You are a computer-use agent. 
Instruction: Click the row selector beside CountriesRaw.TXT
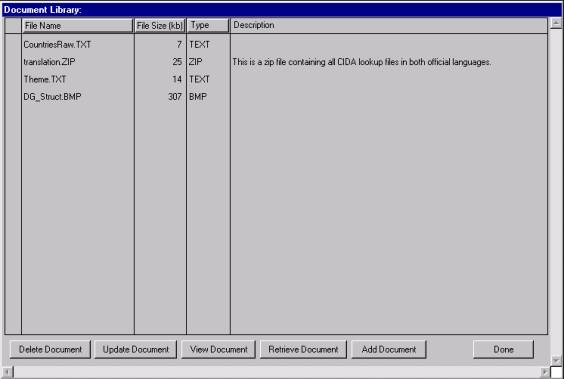point(13,45)
